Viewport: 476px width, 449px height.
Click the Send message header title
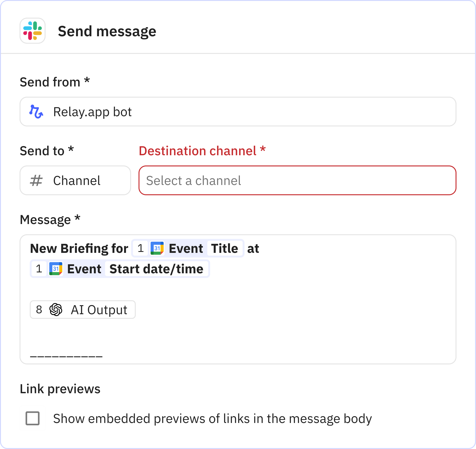107,31
